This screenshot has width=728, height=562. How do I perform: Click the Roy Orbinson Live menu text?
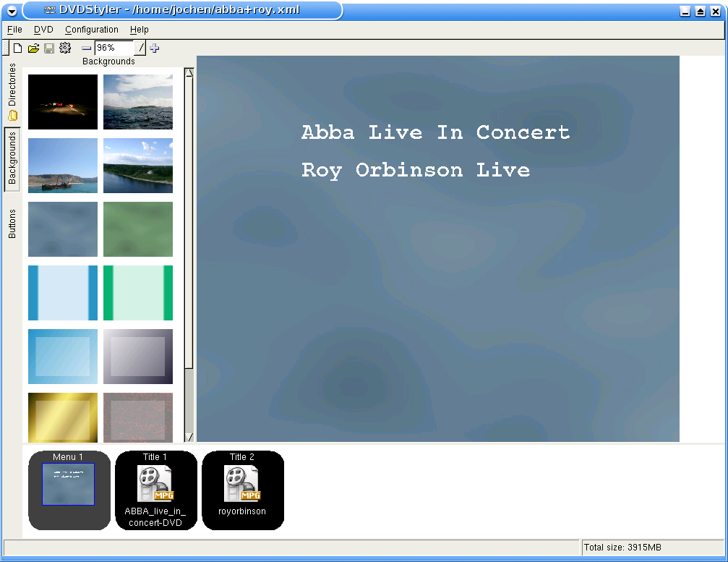click(415, 171)
